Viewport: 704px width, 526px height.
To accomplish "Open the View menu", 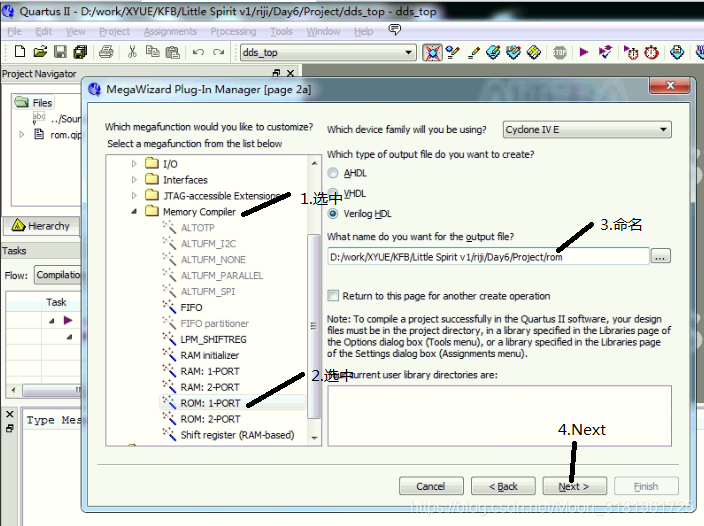I will click(75, 31).
